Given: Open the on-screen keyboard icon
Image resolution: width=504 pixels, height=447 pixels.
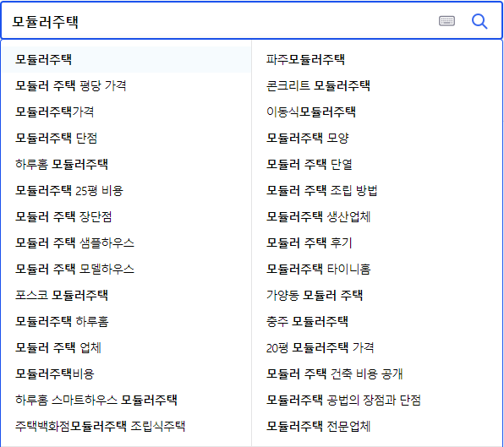Looking at the screenshot, I should [x=446, y=21].
